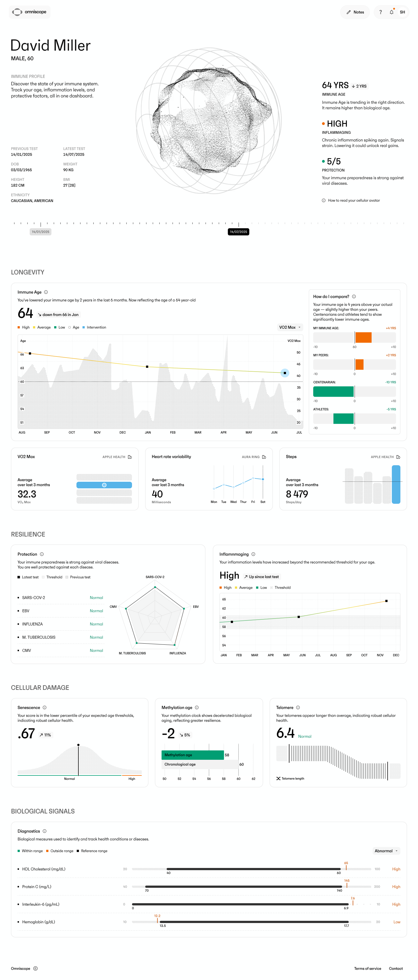The height and width of the screenshot is (980, 418).
Task: Select the Interleukin-6 row
Action: (x=209, y=905)
